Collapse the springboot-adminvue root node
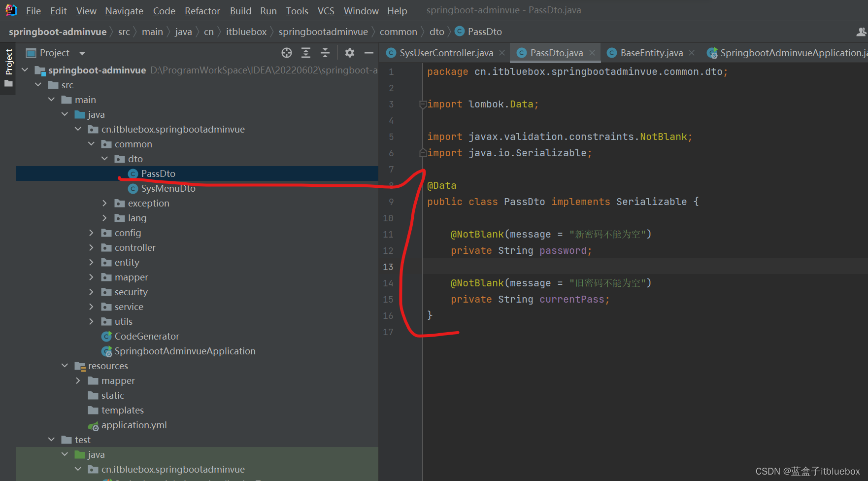This screenshot has height=481, width=868. [x=25, y=70]
